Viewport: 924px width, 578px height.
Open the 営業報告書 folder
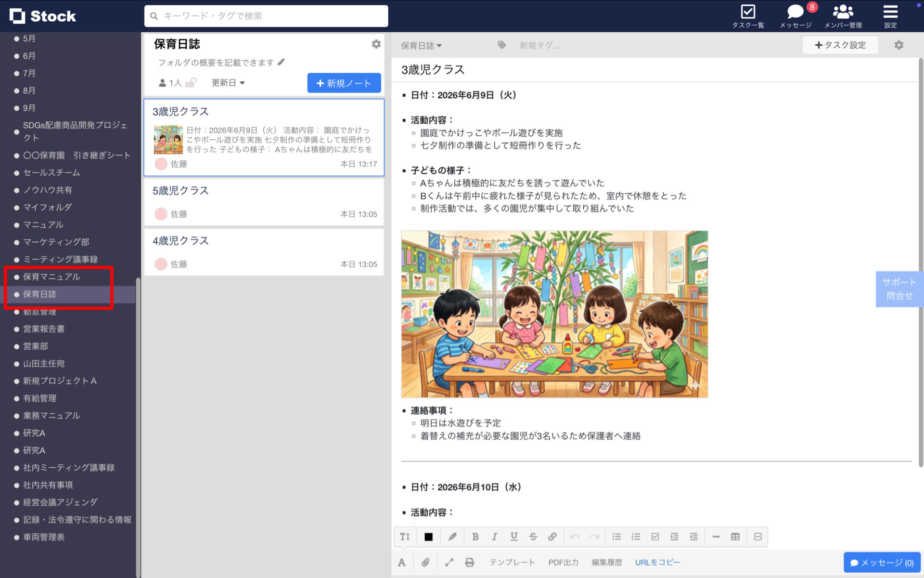(44, 328)
